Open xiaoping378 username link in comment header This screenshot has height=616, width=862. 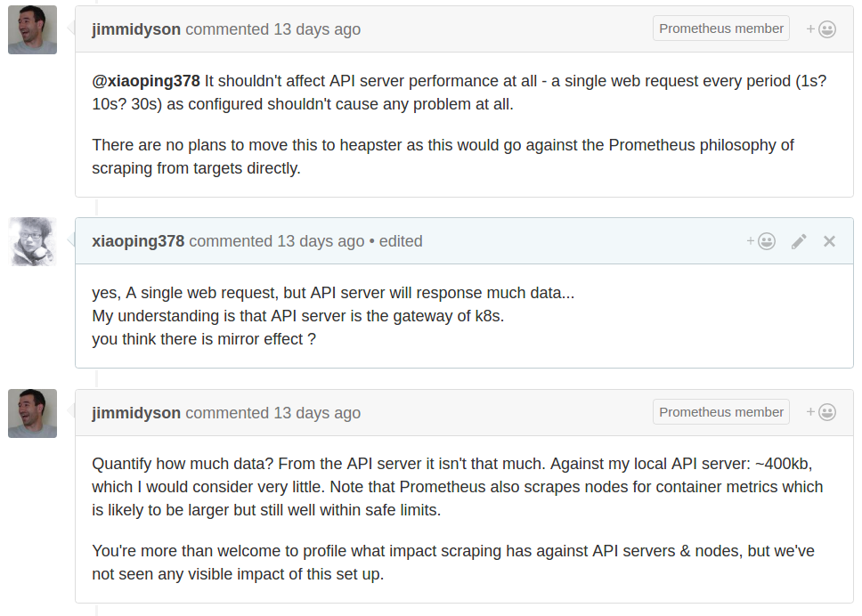pyautogui.click(x=138, y=241)
